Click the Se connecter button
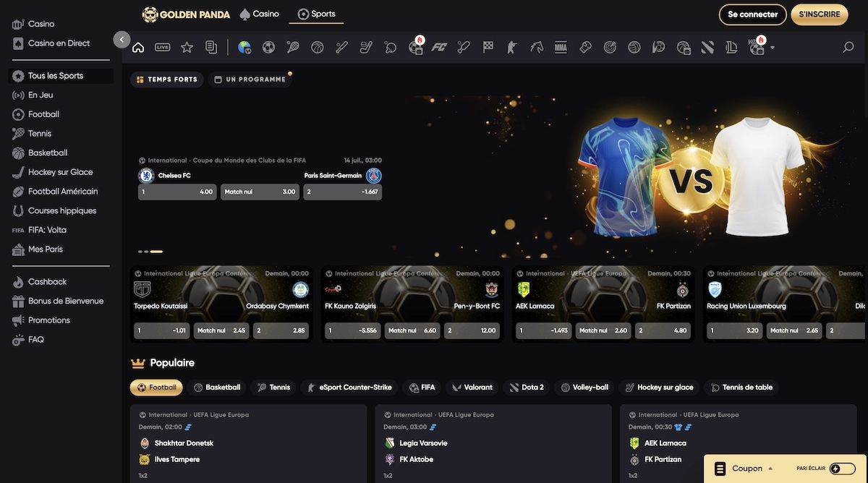Screen dimensions: 868x483 (752, 14)
